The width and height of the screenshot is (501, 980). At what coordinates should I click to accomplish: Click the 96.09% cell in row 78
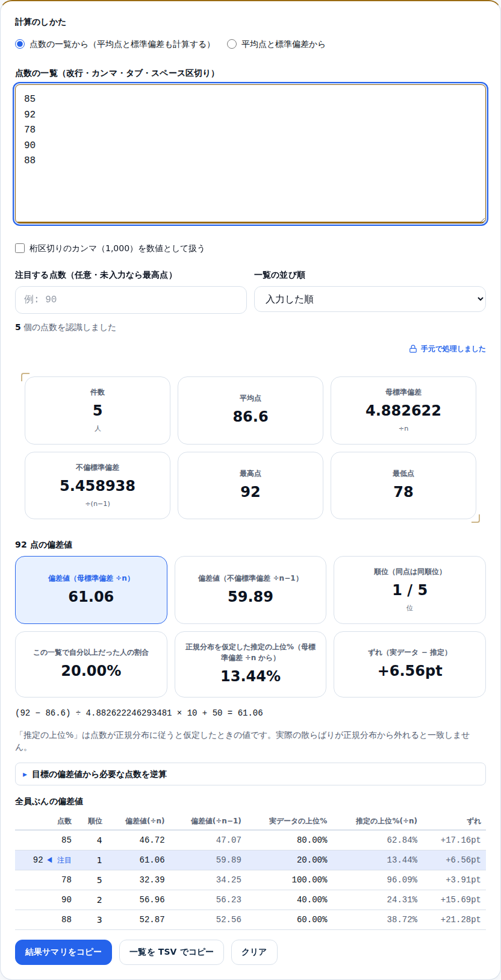(x=402, y=879)
